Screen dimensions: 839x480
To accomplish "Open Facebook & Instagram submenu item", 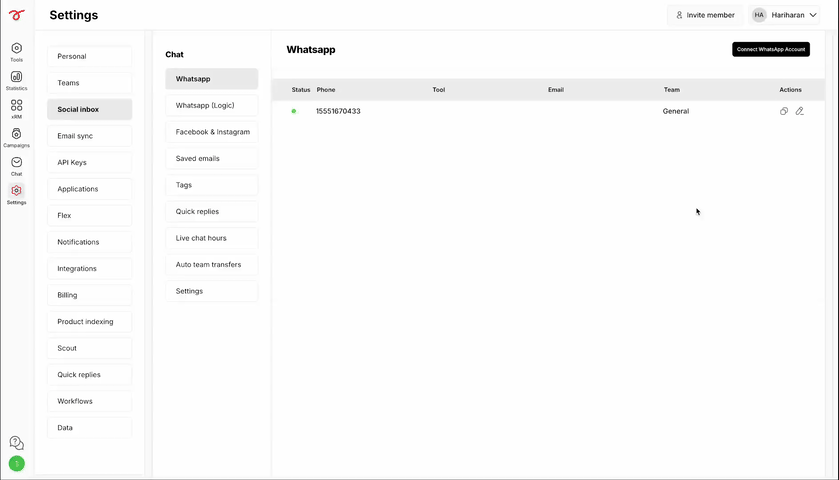I will coord(211,132).
